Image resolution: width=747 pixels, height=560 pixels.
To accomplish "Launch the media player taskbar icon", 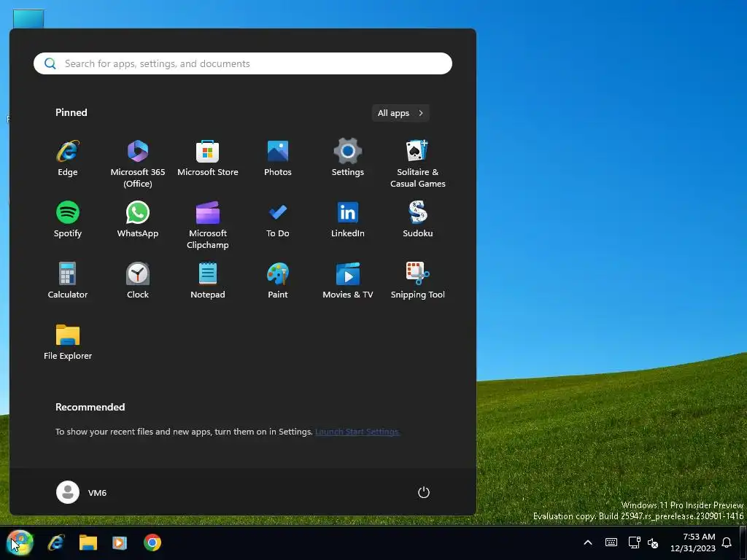I will click(120, 542).
